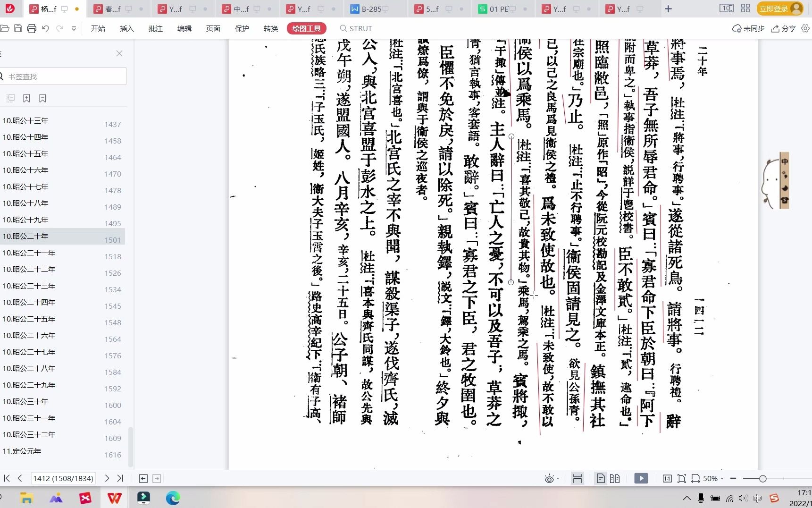Open the 批注 menu tab
Image resolution: width=812 pixels, height=508 pixels.
coord(156,28)
